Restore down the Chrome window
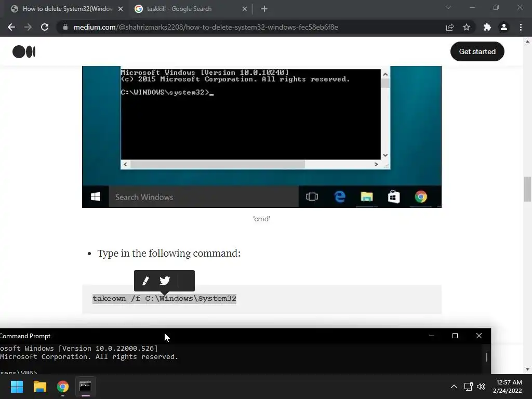Viewport: 532px width, 399px height. 496,7
